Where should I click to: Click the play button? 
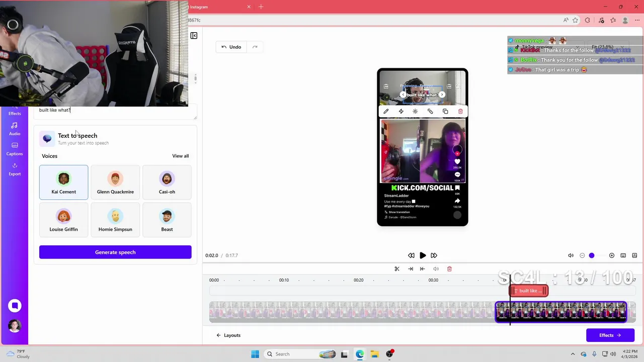click(x=423, y=255)
